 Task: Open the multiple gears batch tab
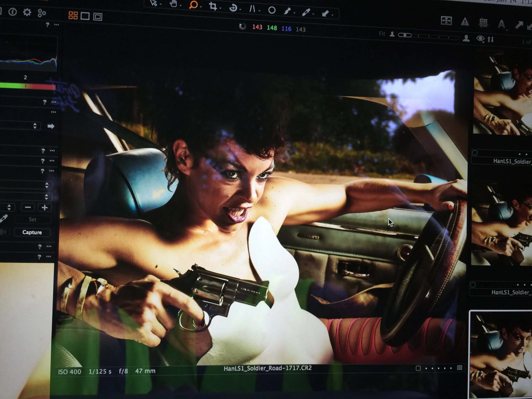(x=42, y=13)
